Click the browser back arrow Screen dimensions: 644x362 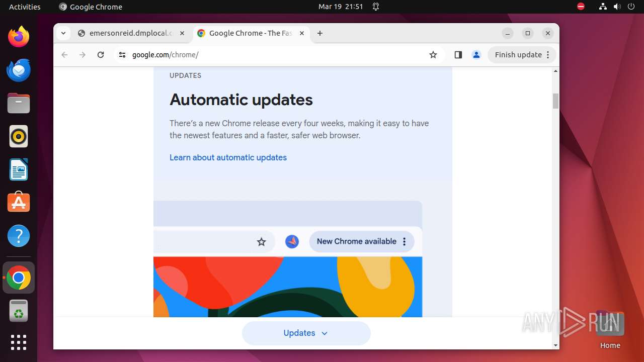(x=64, y=55)
